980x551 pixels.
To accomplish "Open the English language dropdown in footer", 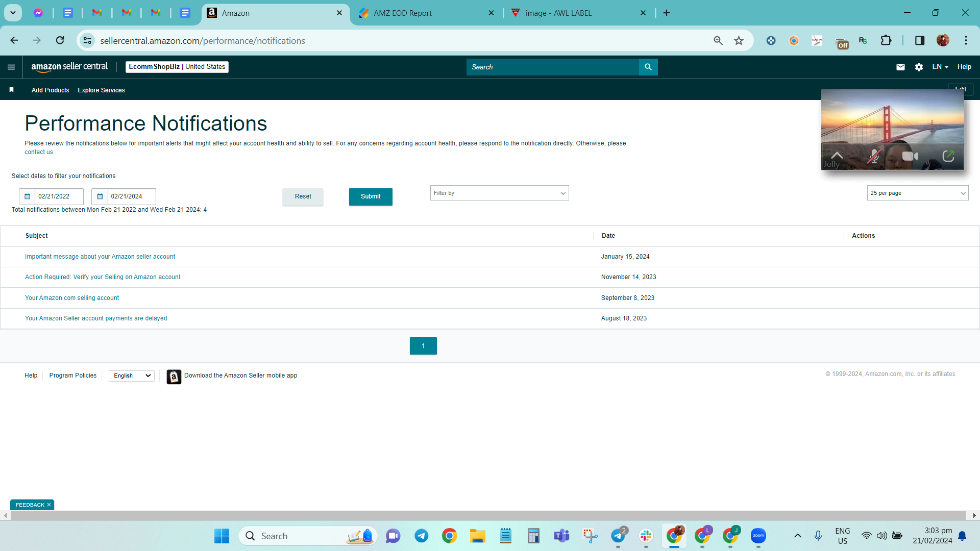I will (132, 375).
